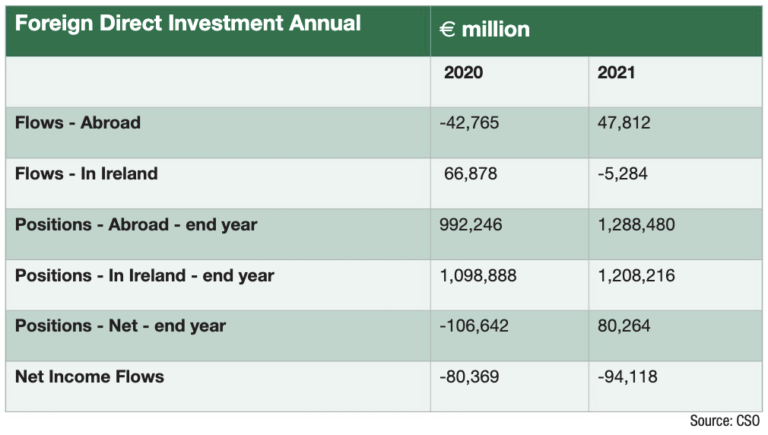The image size is (768, 435).
Task: Click the Source: CSO attribution text
Action: click(x=726, y=422)
